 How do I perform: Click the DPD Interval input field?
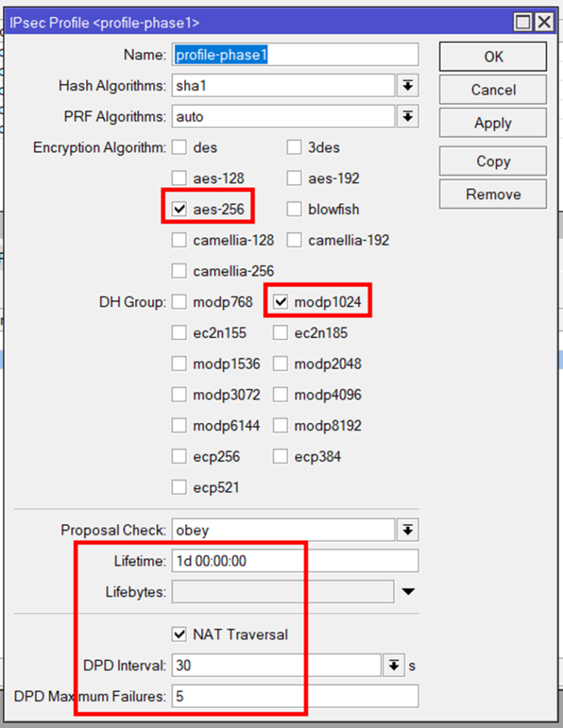[x=276, y=665]
